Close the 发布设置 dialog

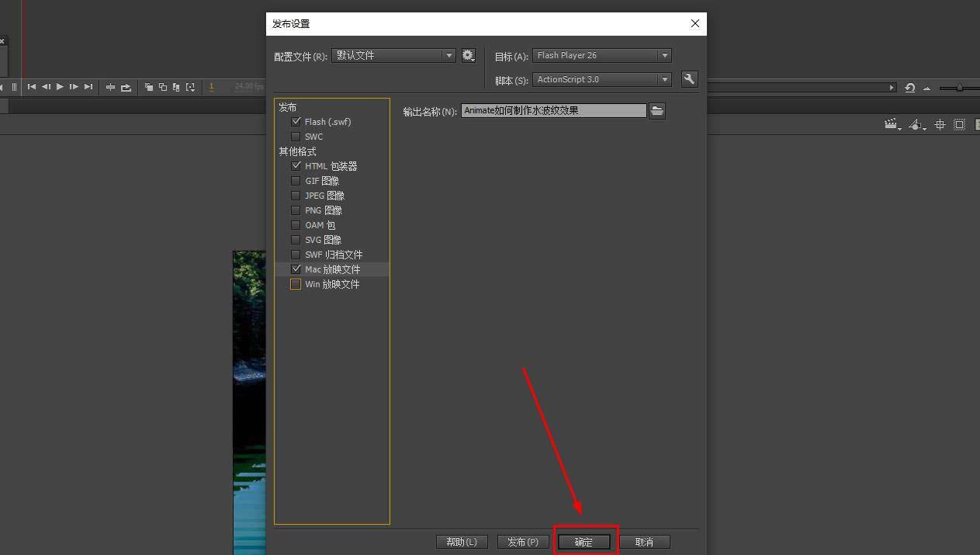tap(695, 23)
